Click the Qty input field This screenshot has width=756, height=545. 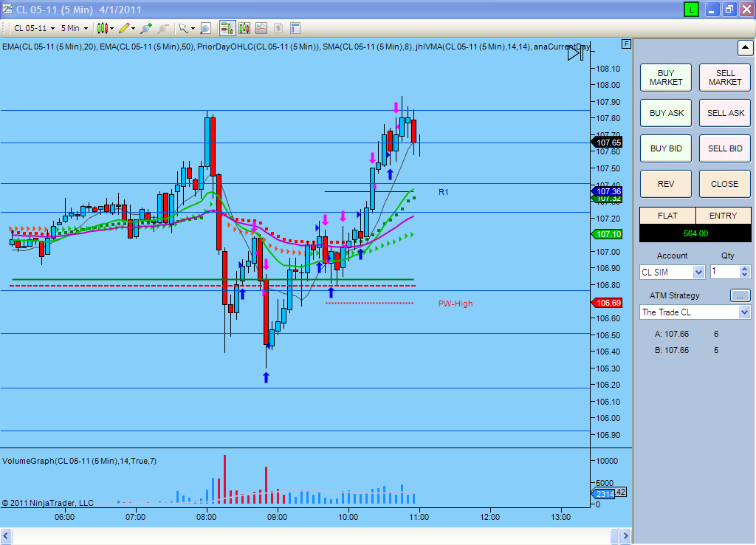point(725,272)
